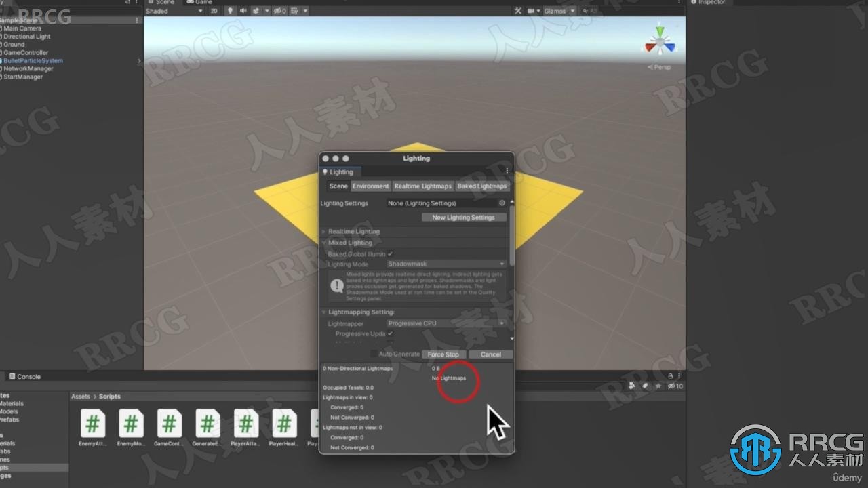Viewport: 868px width, 488px height.
Task: Open the grid options dropdown arrow
Action: pyautogui.click(x=305, y=11)
